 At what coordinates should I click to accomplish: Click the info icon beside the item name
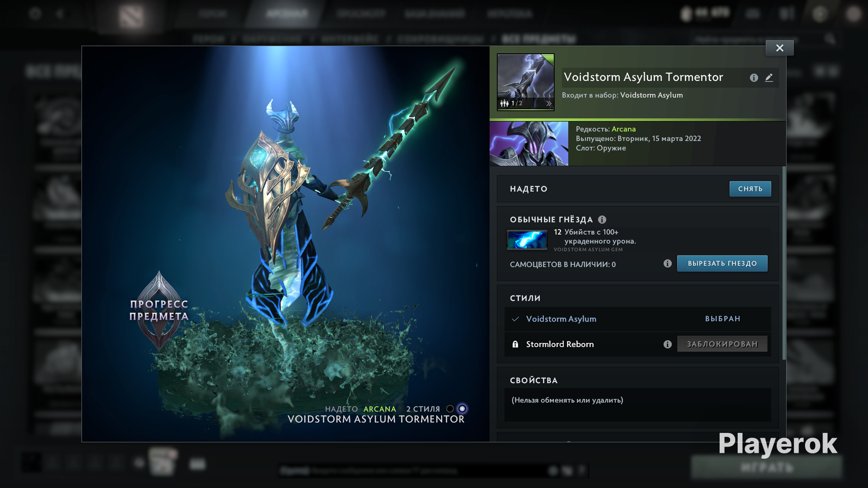754,78
